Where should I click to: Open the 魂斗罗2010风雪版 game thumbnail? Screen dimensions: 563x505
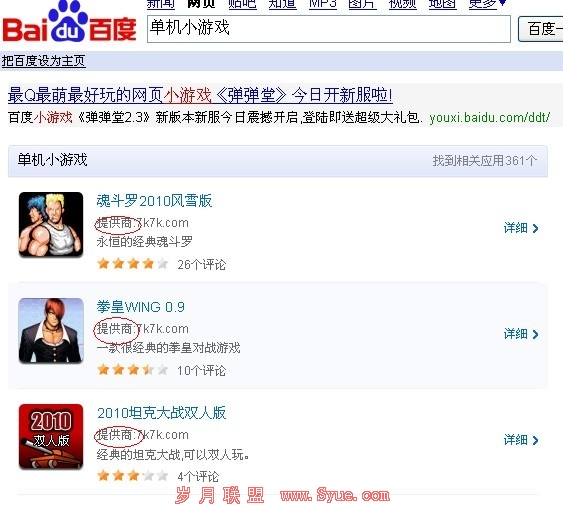click(x=51, y=224)
